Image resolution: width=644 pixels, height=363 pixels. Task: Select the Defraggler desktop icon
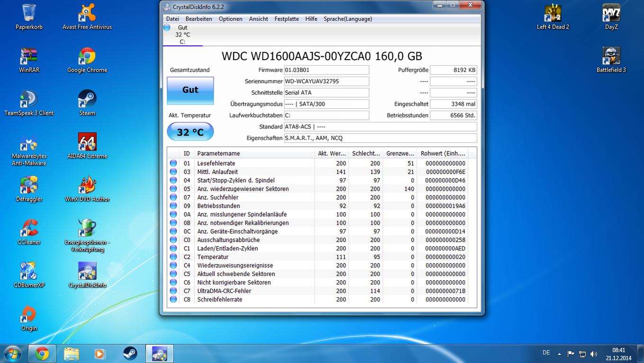(29, 189)
